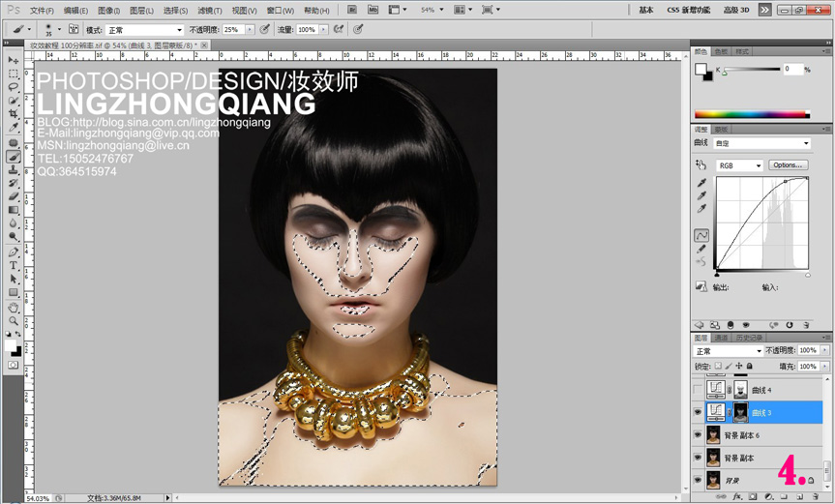Add a layer style via fx icon
This screenshot has height=504, width=835.
pyautogui.click(x=737, y=496)
